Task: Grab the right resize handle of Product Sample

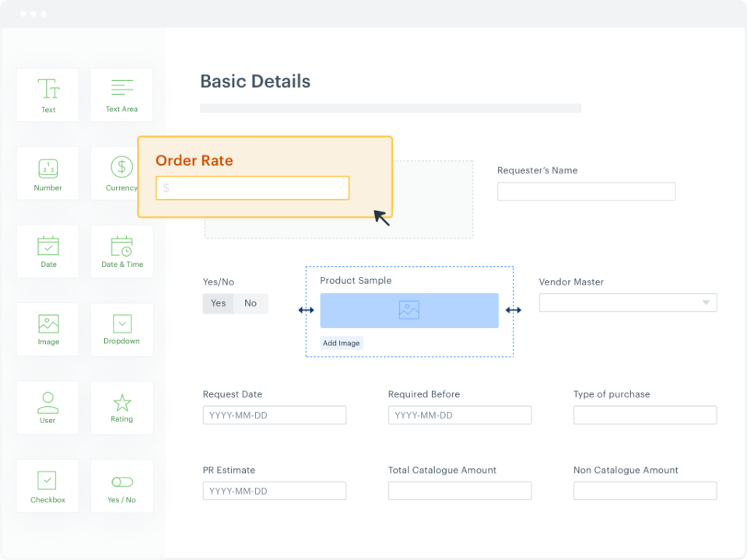Action: click(x=514, y=310)
